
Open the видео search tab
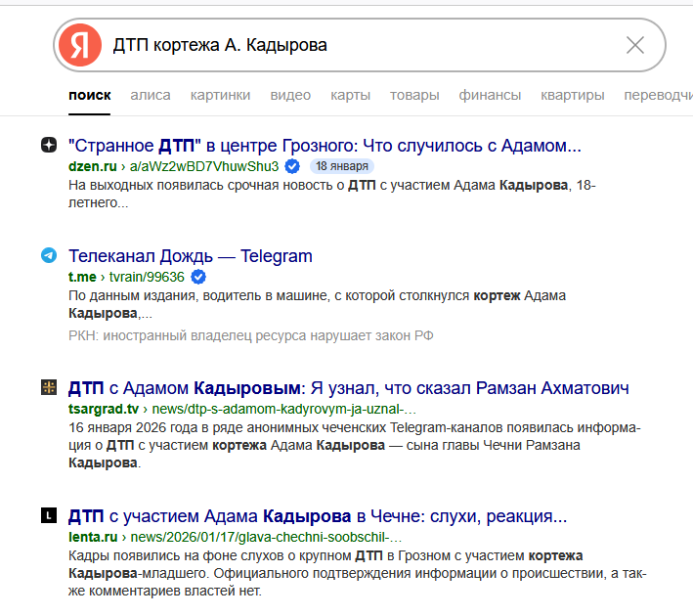[290, 95]
